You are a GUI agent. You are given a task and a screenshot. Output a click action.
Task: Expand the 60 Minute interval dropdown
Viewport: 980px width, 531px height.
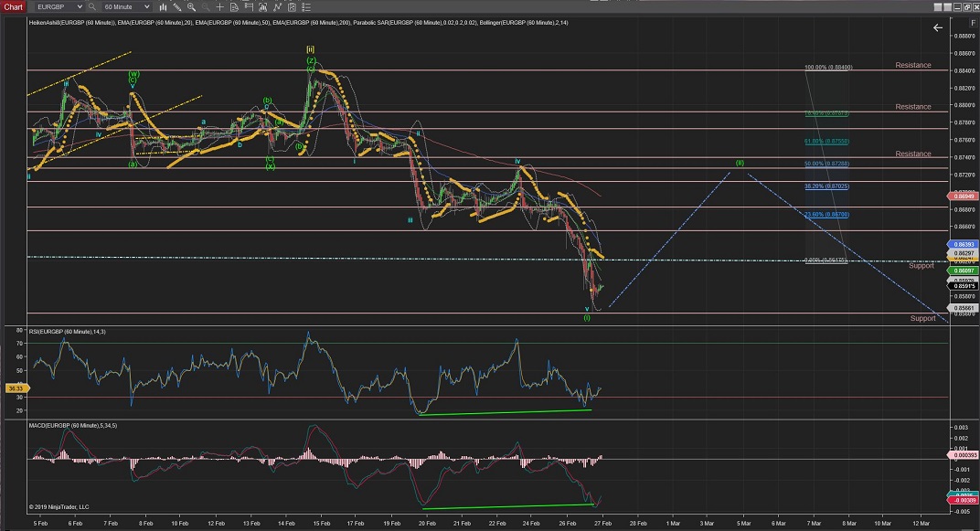(x=146, y=6)
